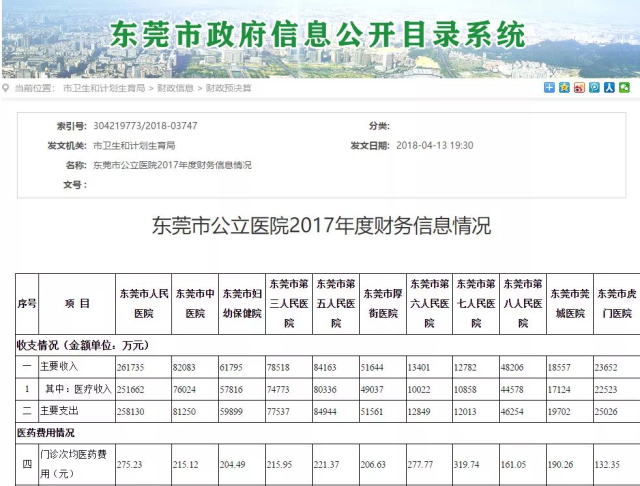Click the blue plus more-share icon
The height and width of the screenshot is (486, 640).
[x=549, y=87]
